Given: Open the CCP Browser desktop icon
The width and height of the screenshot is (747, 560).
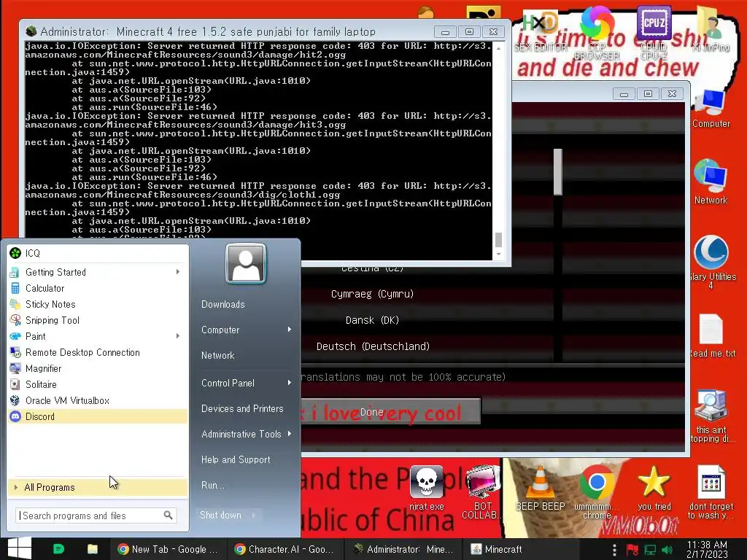Looking at the screenshot, I should pyautogui.click(x=597, y=32).
